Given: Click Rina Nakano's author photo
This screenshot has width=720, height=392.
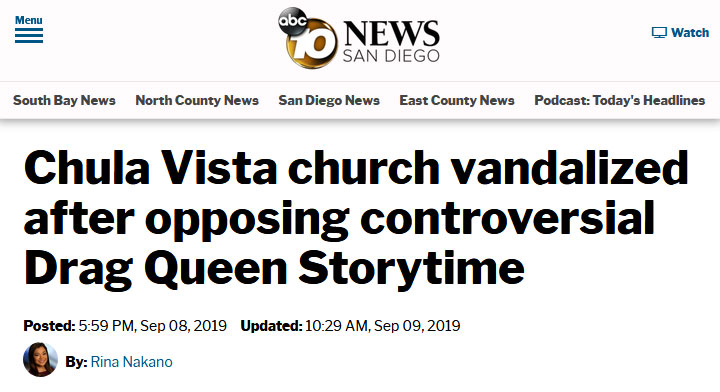Looking at the screenshot, I should [40, 359].
